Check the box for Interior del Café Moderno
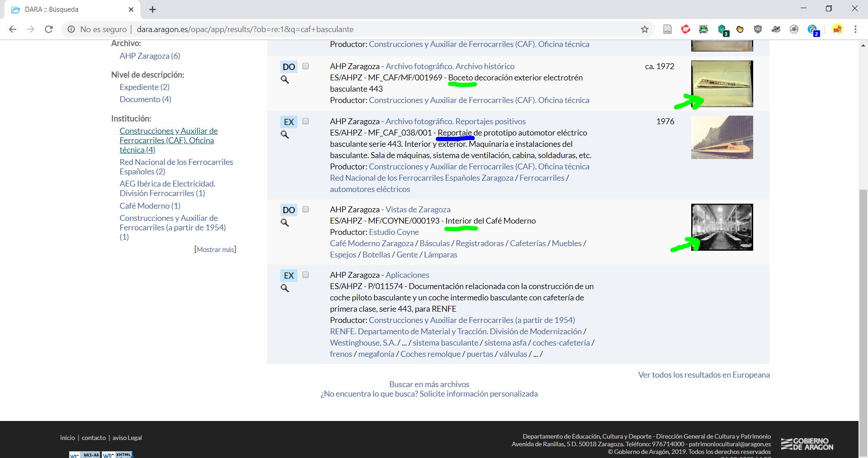The width and height of the screenshot is (868, 458). 306,209
